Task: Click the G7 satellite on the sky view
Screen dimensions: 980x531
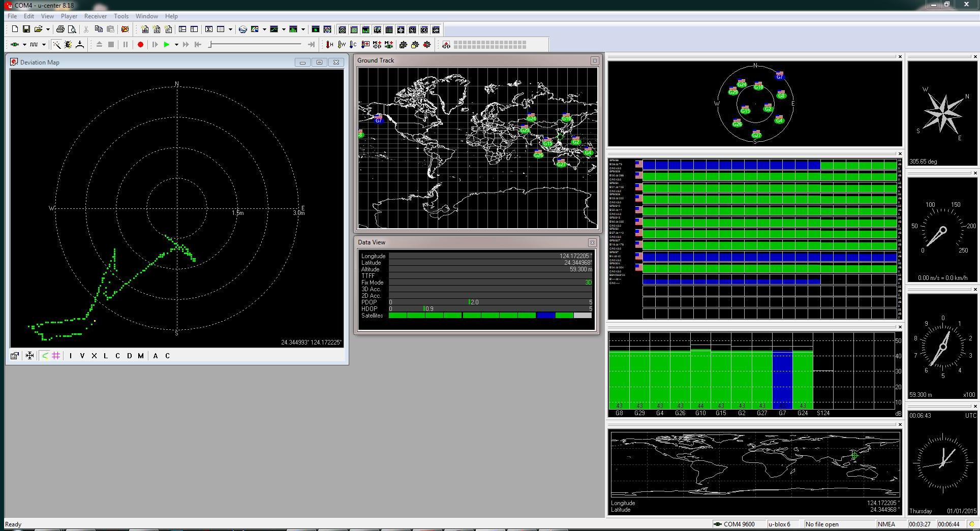Action: 780,76
